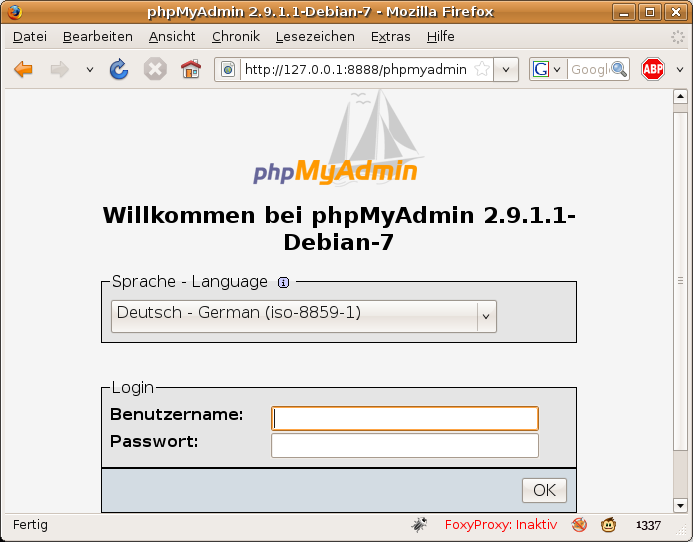Viewport: 693px width, 542px height.
Task: Click the Benutzername: label
Action: (177, 415)
